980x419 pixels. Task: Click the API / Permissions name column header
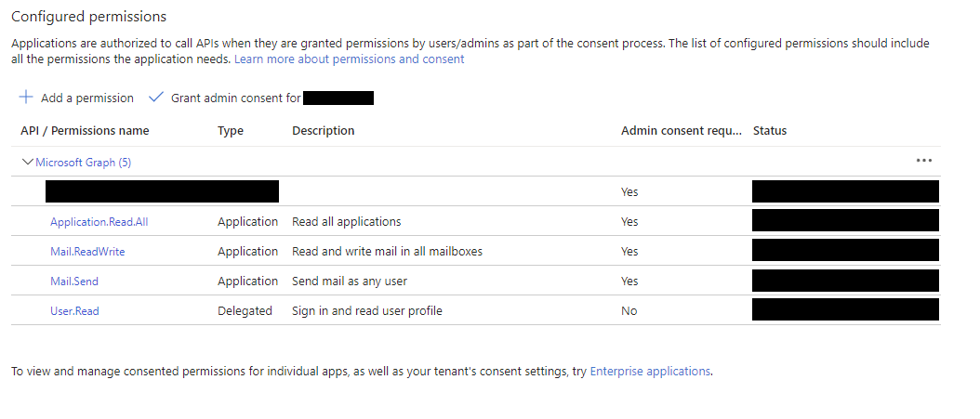85,131
